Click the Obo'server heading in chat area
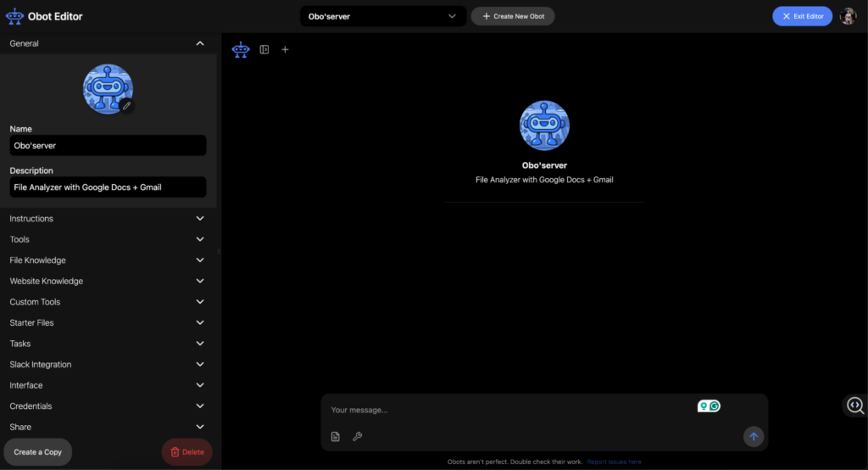This screenshot has width=868, height=470. [x=544, y=165]
